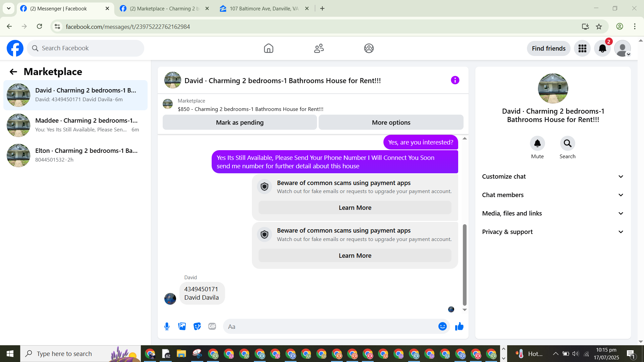Open the tab search dropdown

coord(9,8)
